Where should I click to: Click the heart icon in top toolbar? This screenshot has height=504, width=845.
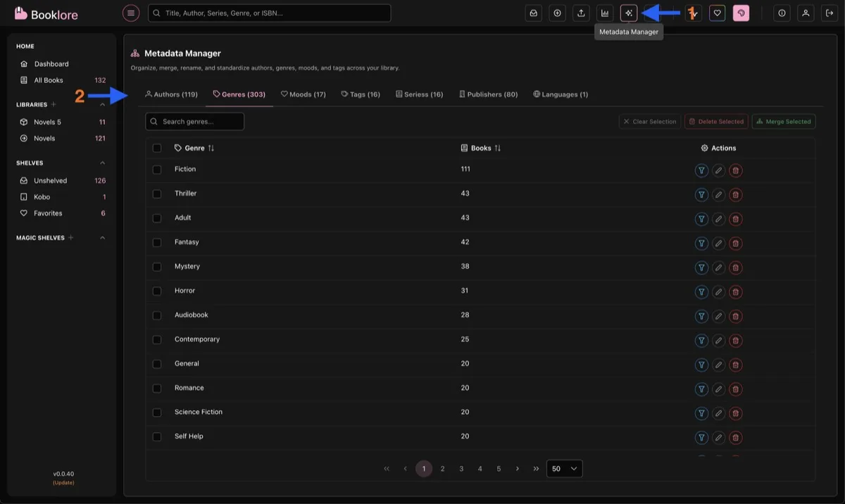point(717,13)
